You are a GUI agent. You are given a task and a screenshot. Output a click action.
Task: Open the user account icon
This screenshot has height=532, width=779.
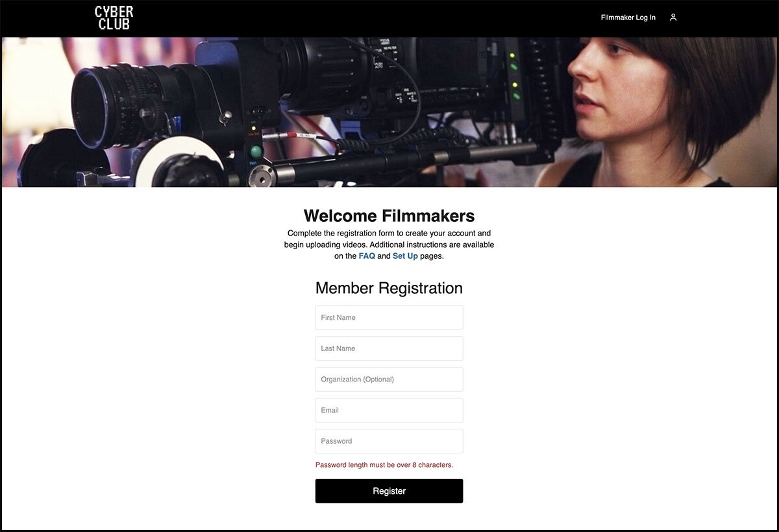click(x=673, y=18)
